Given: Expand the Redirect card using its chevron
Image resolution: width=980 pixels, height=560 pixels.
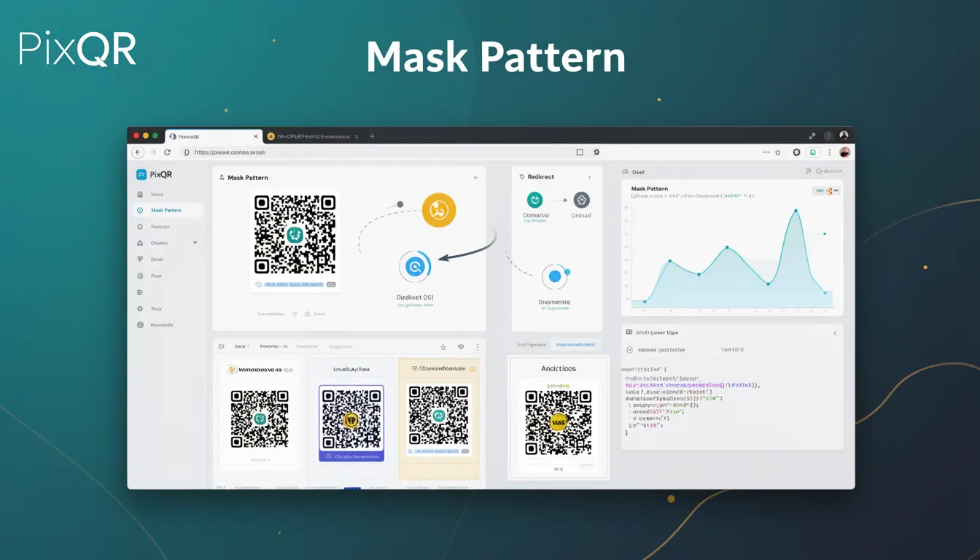Looking at the screenshot, I should pyautogui.click(x=589, y=177).
